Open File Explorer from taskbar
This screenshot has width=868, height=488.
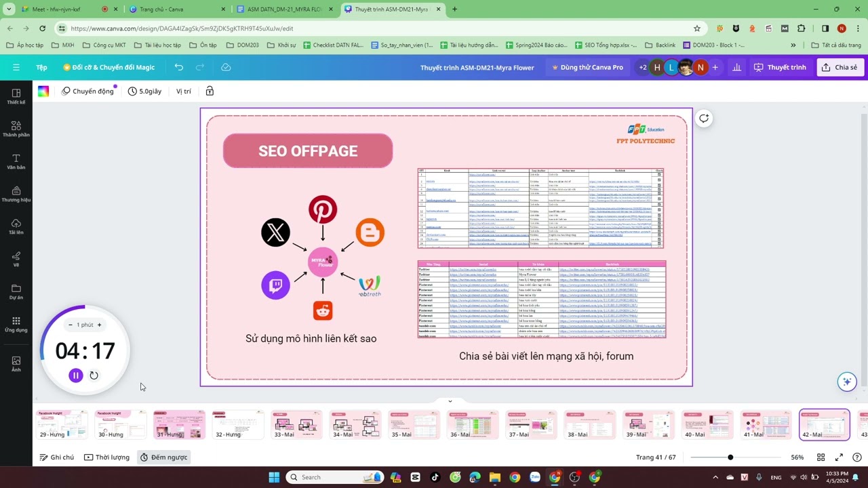[495, 477]
